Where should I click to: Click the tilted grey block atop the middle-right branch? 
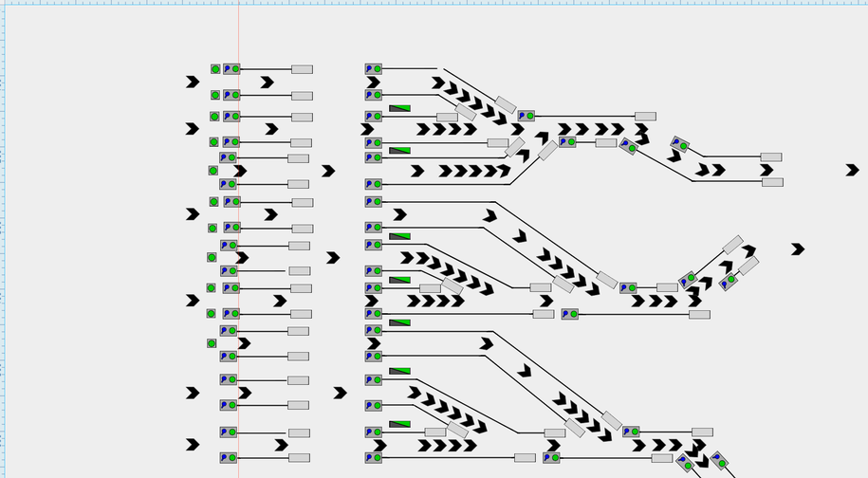pos(732,245)
